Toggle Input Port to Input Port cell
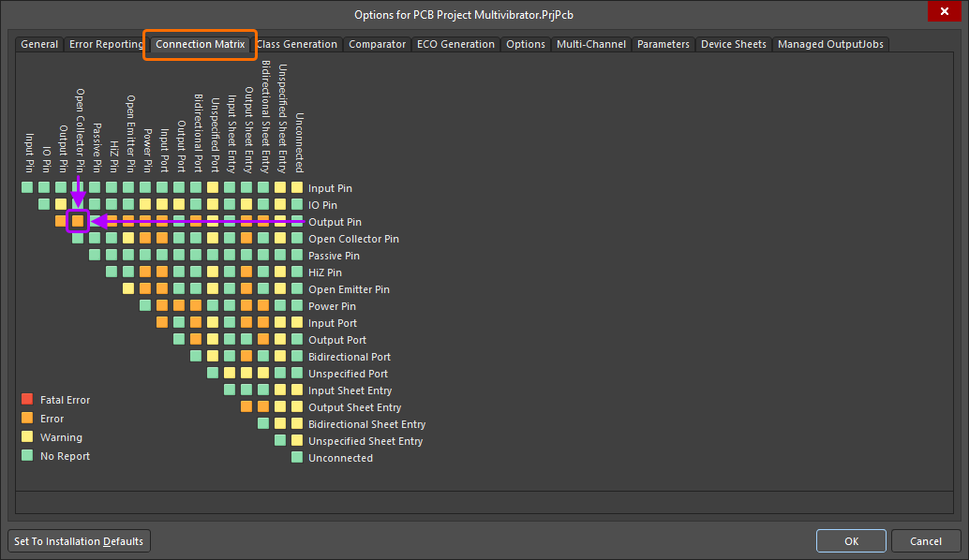969x560 pixels. coord(162,322)
